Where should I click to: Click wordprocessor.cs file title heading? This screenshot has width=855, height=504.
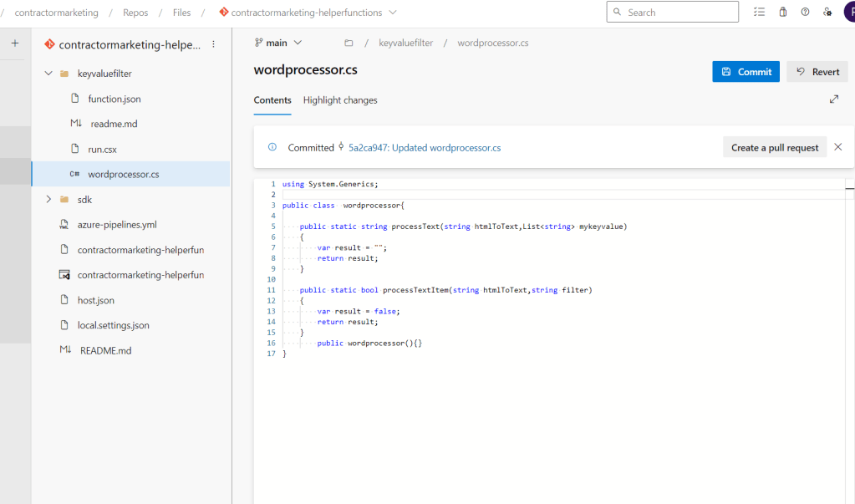(x=305, y=70)
